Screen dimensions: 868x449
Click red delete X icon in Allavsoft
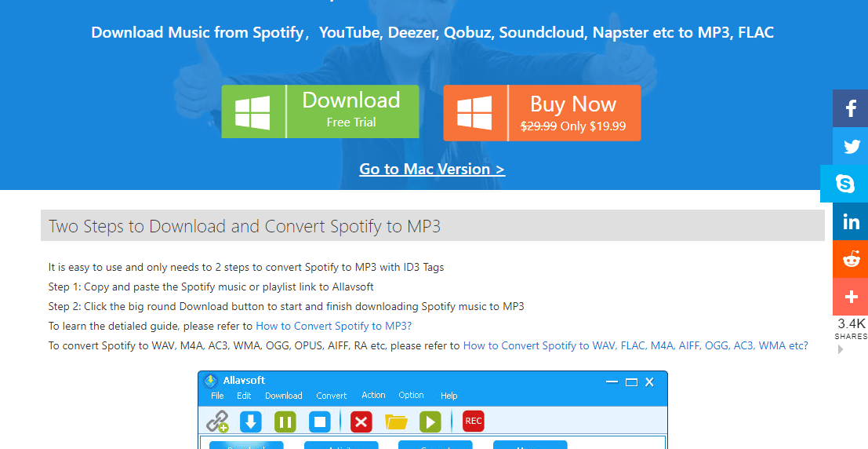point(361,422)
